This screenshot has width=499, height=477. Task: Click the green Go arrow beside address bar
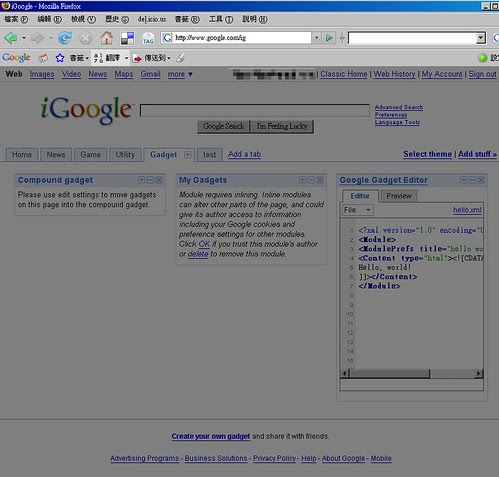(x=329, y=38)
